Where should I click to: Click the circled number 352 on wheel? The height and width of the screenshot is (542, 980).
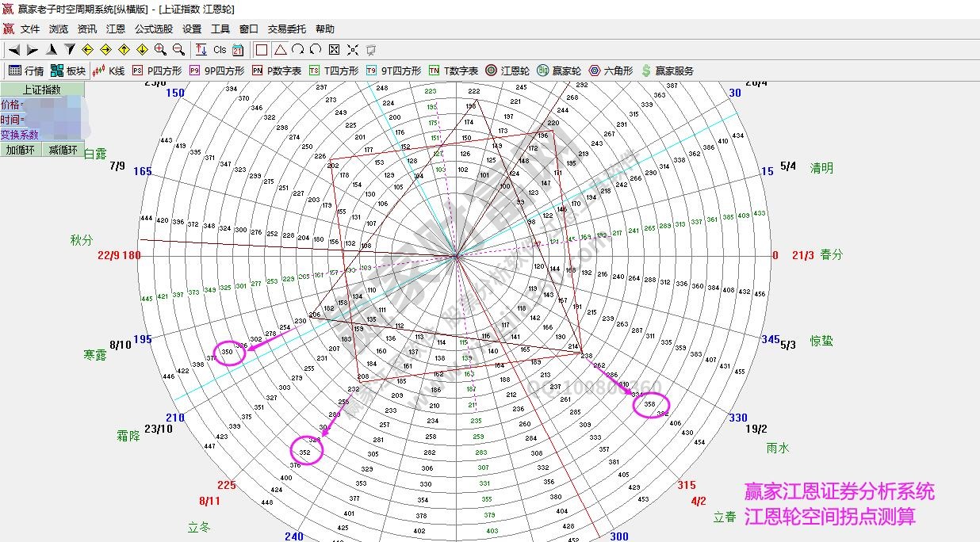[x=306, y=452]
